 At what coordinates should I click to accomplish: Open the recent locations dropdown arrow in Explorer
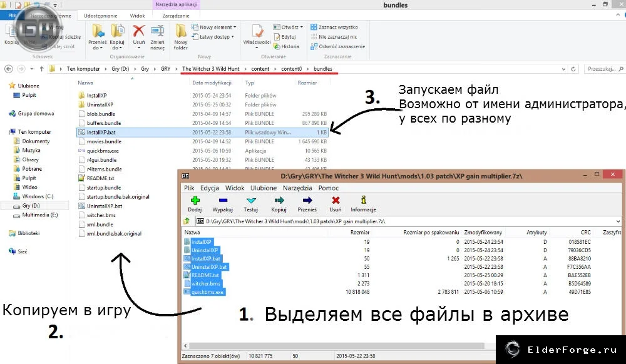tap(32, 69)
